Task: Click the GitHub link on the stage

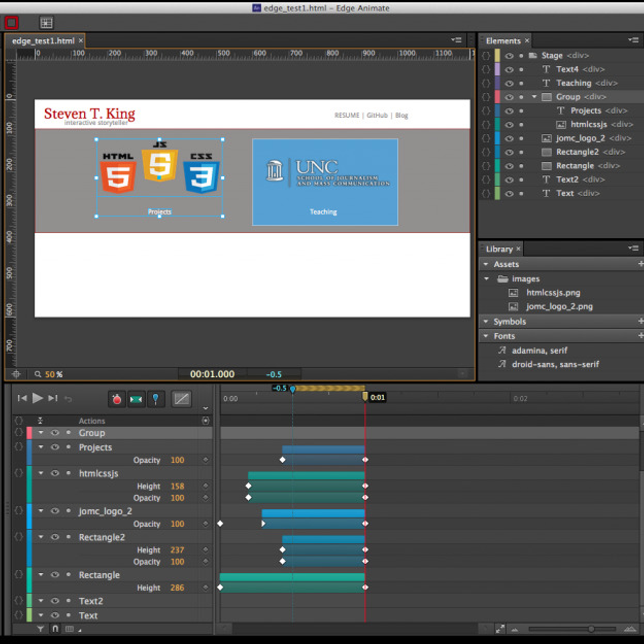Action: (x=377, y=115)
